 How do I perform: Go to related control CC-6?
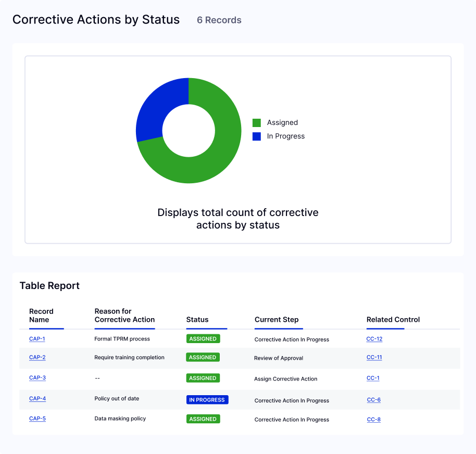[373, 400]
